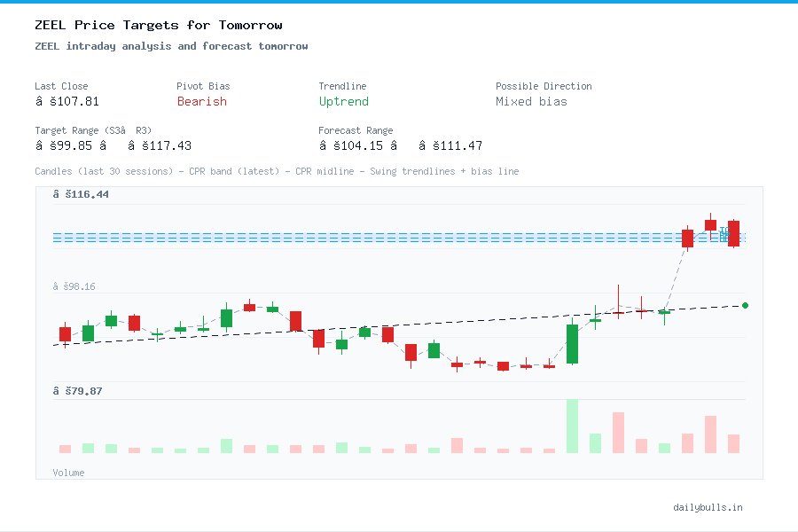798x532 pixels.
Task: Click the target range low value 99.85
Action: [x=64, y=145]
